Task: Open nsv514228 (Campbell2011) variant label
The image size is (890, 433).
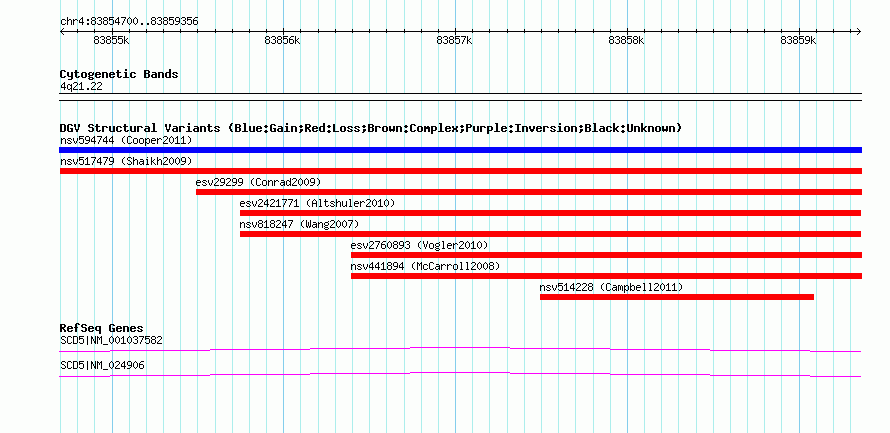Action: 611,287
